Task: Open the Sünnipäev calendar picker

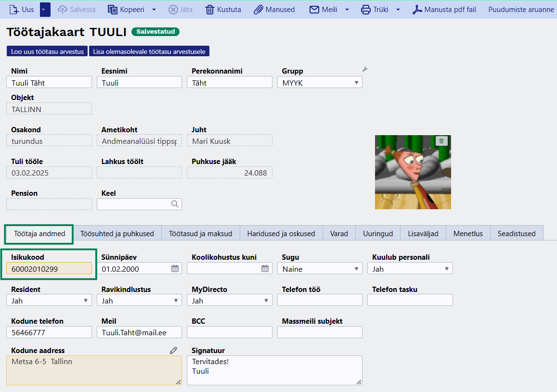Action: (175, 269)
